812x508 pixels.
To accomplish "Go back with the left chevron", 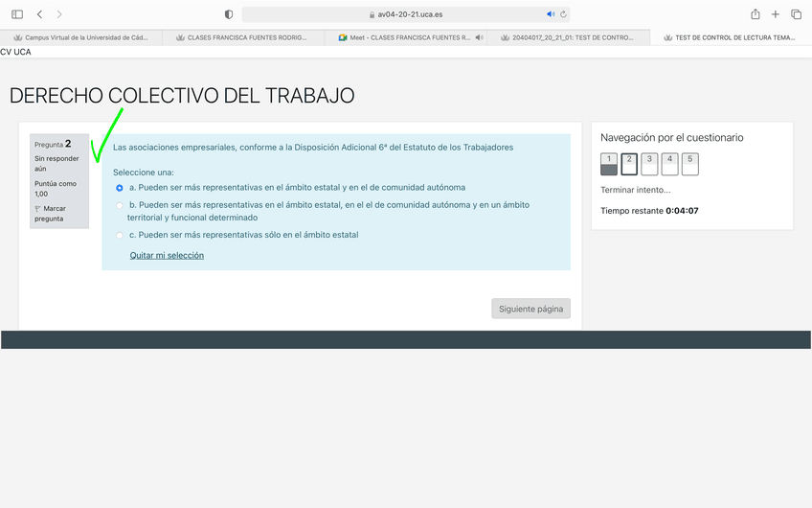I will (x=40, y=14).
